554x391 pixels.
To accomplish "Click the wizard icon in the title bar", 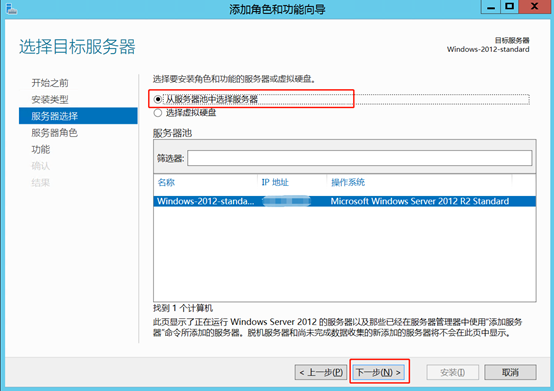I will pyautogui.click(x=12, y=9).
